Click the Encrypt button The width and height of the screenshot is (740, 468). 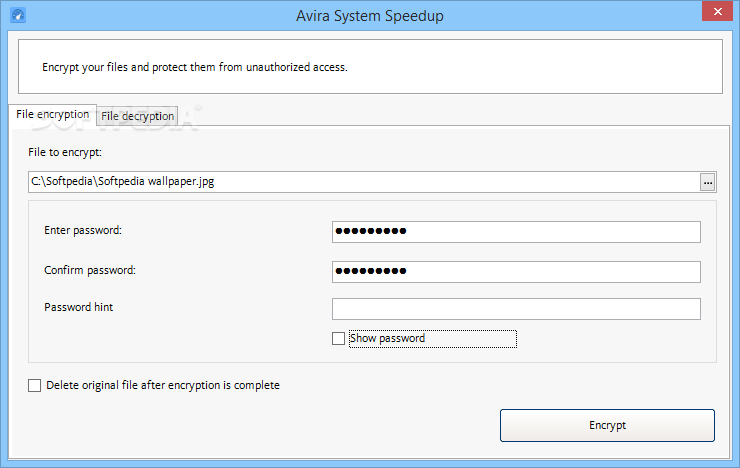607,425
